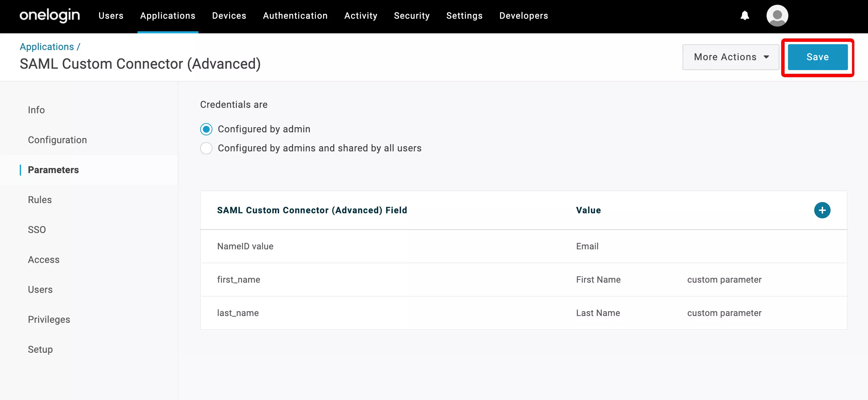
Task: Switch to the Setup tab
Action: pos(40,350)
